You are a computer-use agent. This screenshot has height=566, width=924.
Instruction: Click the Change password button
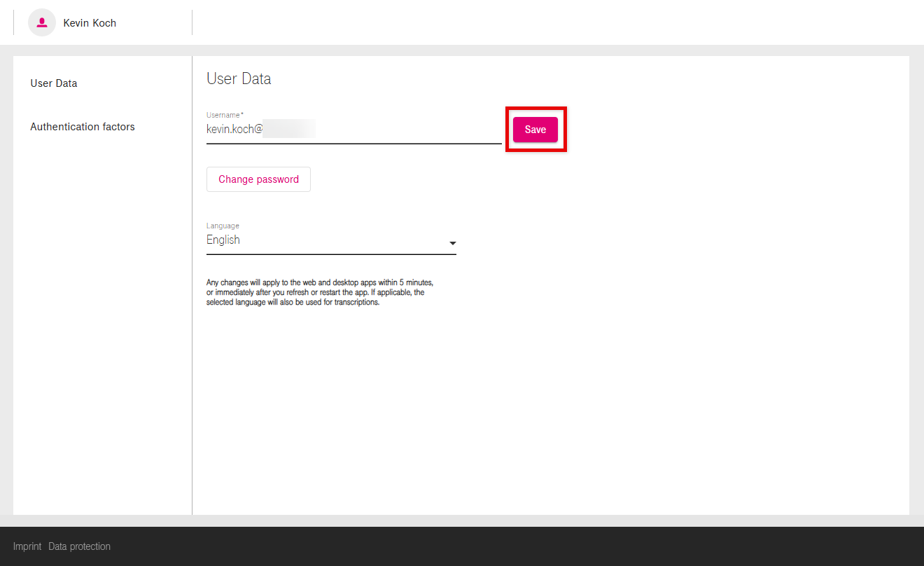point(258,179)
